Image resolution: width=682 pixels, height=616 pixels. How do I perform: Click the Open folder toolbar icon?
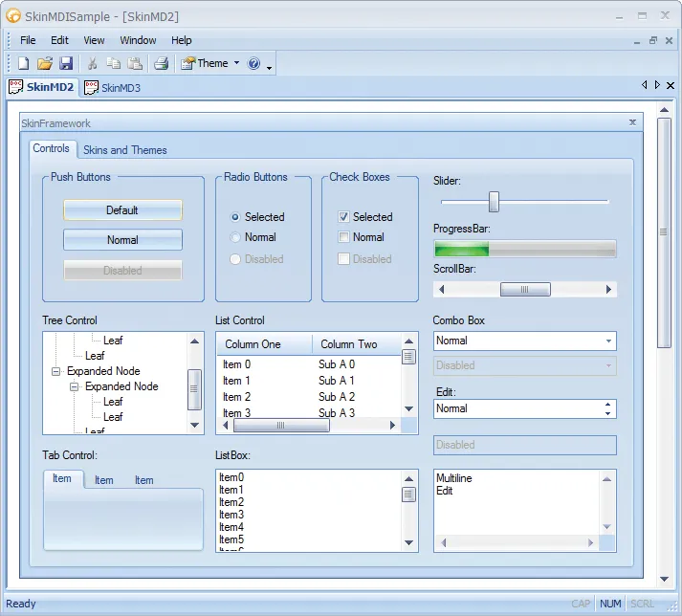44,63
